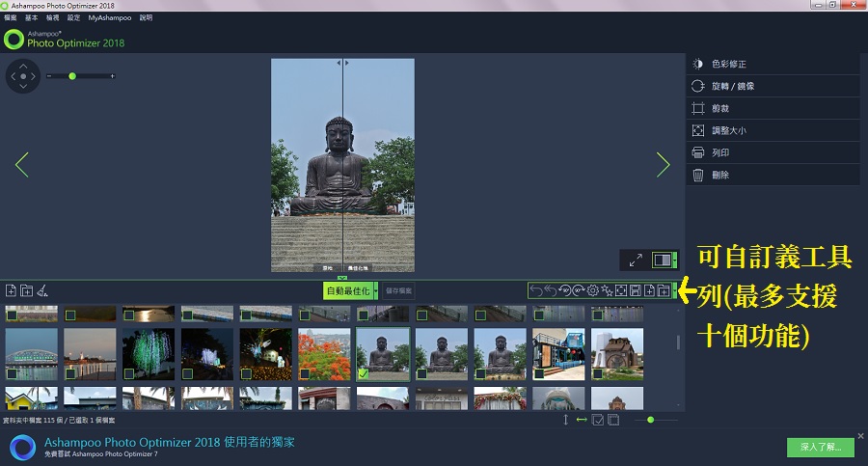Open the 說明 menu
The width and height of the screenshot is (868, 466).
coord(147,17)
